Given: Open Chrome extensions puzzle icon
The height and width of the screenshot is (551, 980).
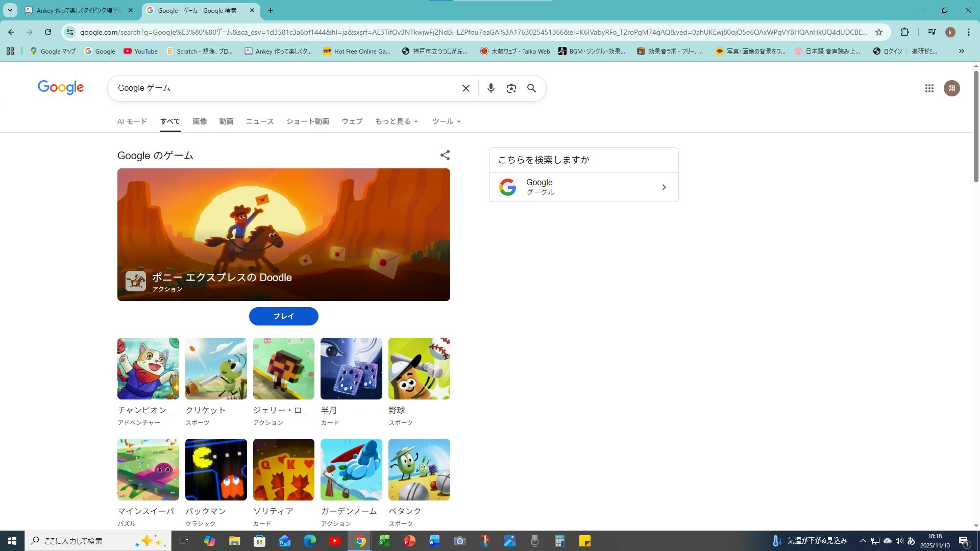Looking at the screenshot, I should click(904, 32).
